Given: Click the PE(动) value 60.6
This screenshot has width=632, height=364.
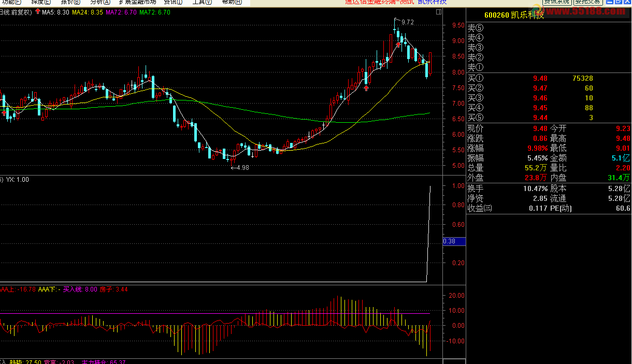Looking at the screenshot, I should pos(623,208).
